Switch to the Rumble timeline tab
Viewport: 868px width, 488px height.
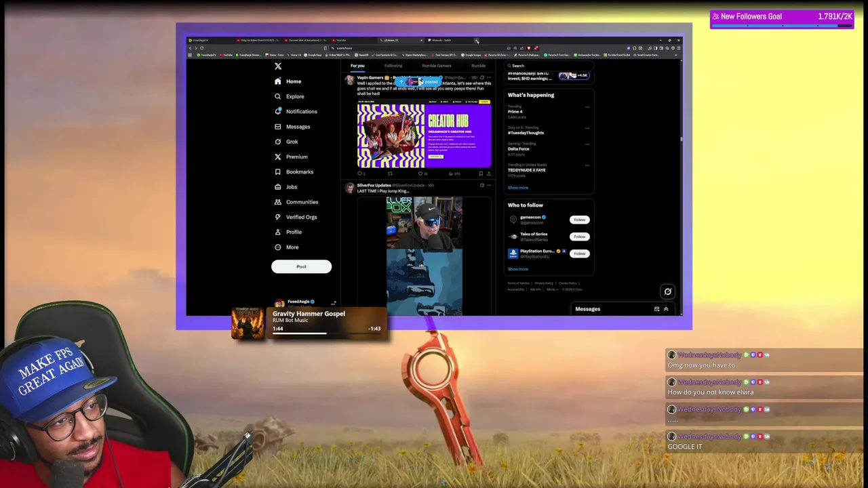click(478, 66)
